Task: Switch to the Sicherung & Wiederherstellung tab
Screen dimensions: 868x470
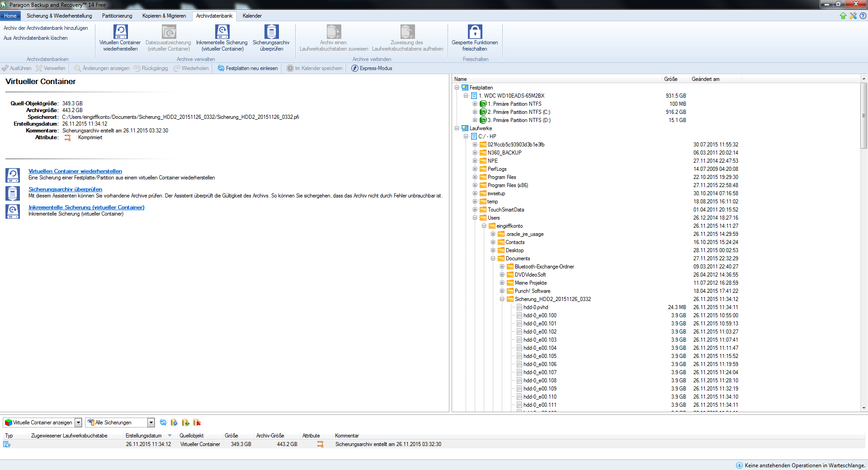Action: pos(59,16)
